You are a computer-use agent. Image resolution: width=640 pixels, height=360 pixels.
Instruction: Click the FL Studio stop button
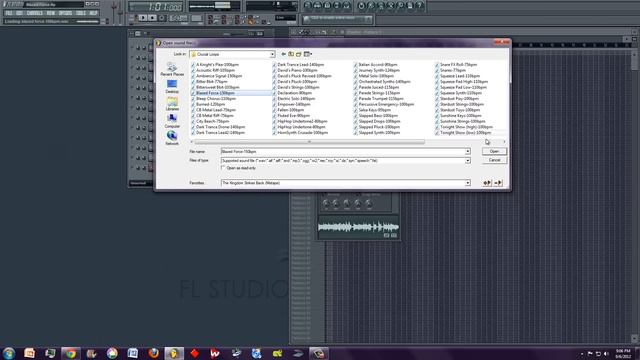(152, 18)
